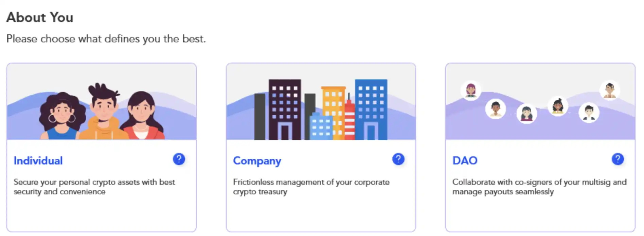
Task: Click the Company treasury description text
Action: (x=311, y=187)
